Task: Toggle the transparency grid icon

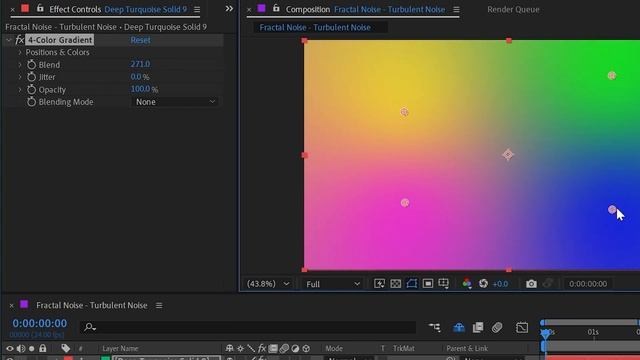Action: tap(396, 284)
